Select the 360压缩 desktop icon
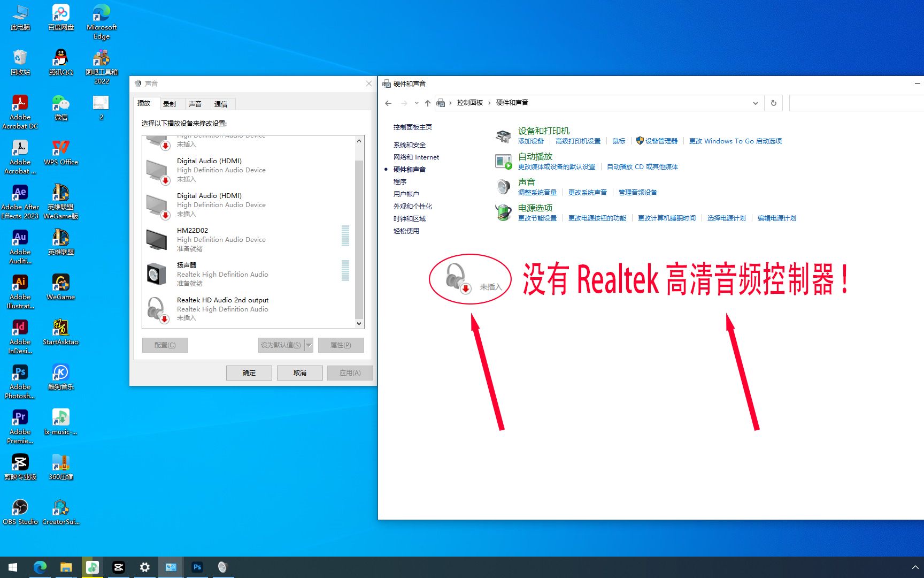 click(61, 467)
